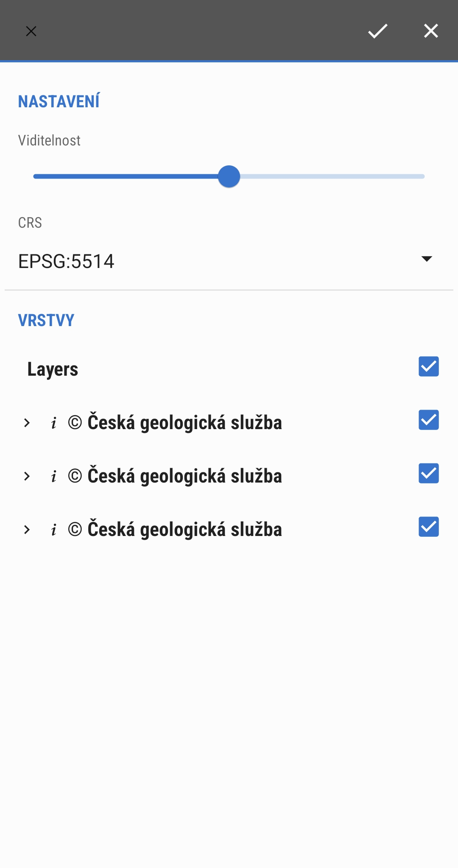Toggle the Layers group checkbox
Viewport: 458px width, 868px height.
tap(428, 367)
